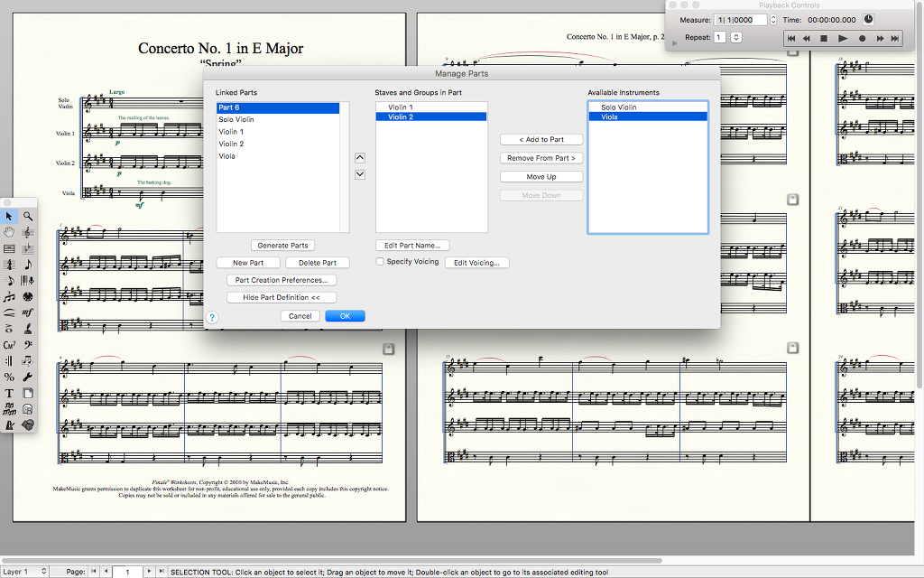Enable the Specify Voicing checkbox
The width and height of the screenshot is (924, 578).
pos(380,262)
